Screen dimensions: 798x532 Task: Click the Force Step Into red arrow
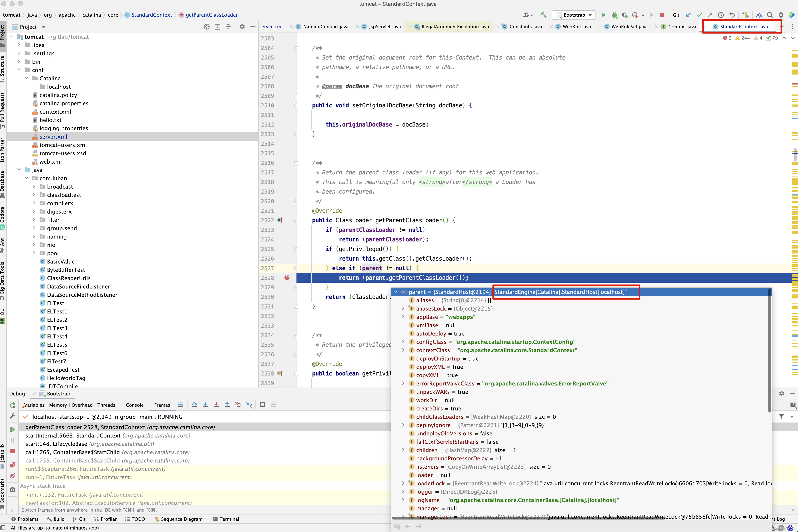pos(216,405)
